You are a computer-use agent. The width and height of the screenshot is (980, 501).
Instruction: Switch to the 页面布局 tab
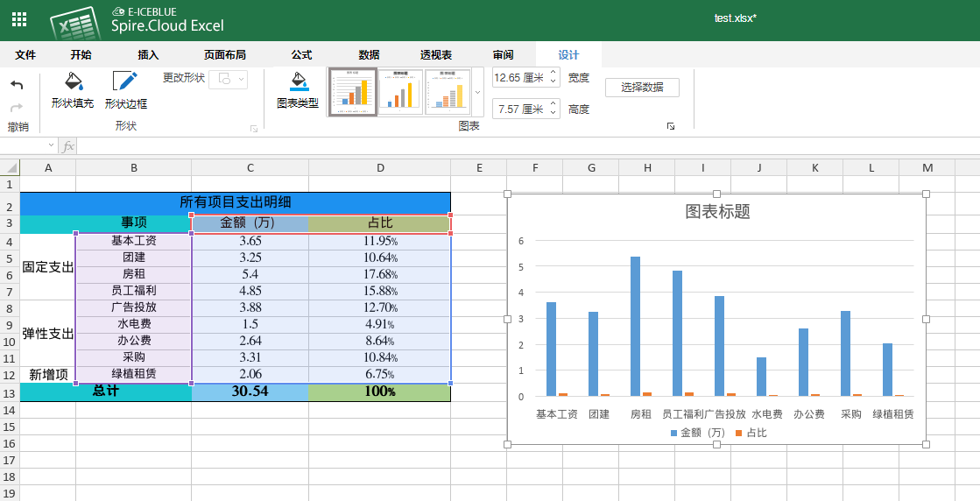[x=225, y=55]
